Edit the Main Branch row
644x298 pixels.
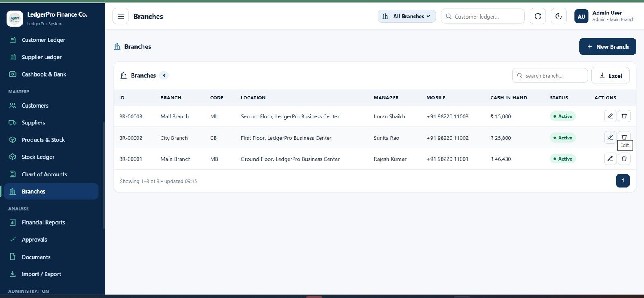click(x=610, y=159)
